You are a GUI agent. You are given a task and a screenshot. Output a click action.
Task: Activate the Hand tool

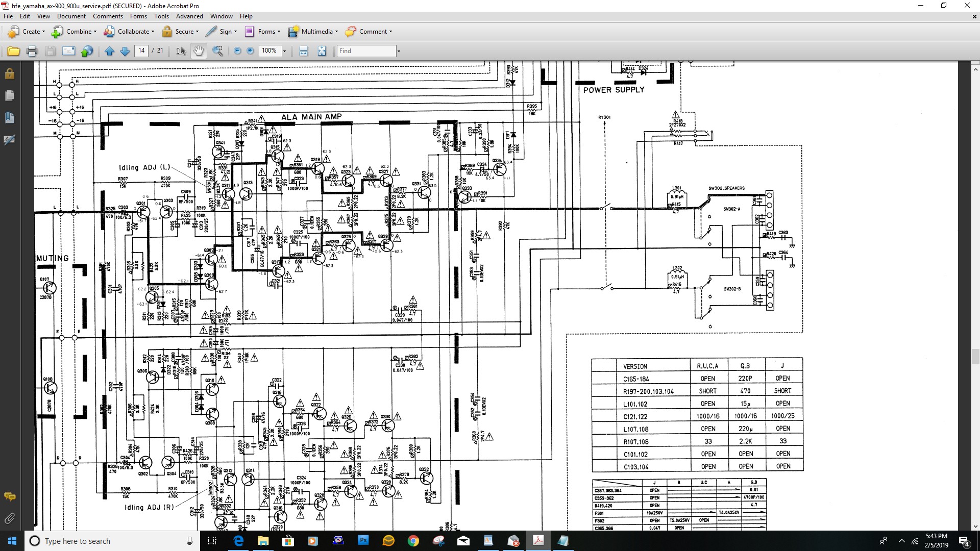[x=199, y=51]
